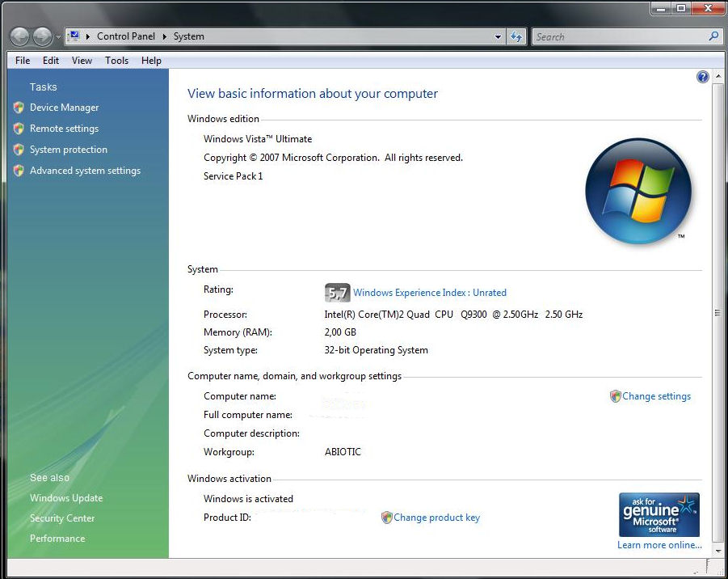Open Remote settings task link
This screenshot has height=579, width=728.
(64, 129)
